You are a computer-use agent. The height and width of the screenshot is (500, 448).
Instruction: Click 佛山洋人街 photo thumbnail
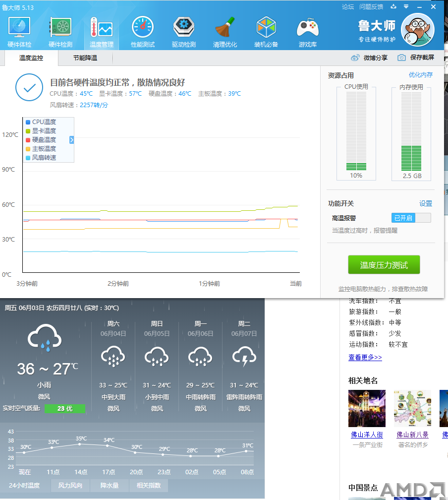(367, 409)
